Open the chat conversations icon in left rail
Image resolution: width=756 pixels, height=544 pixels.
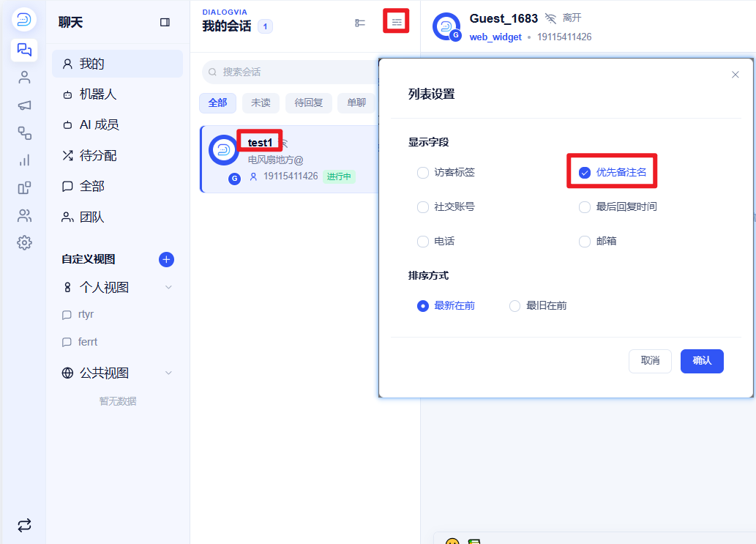24,50
